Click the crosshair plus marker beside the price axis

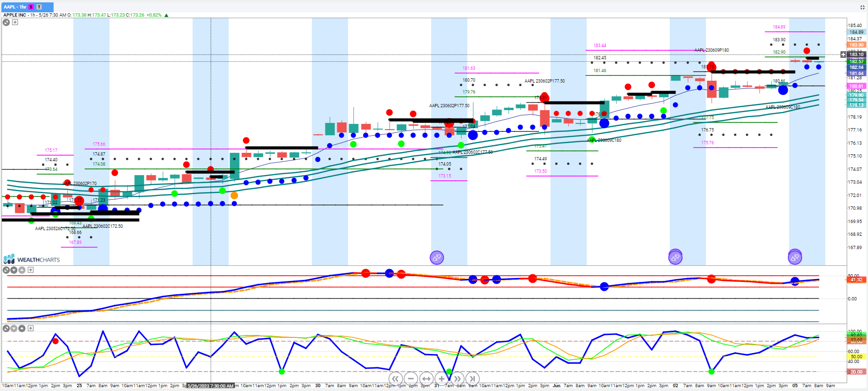pos(843,55)
